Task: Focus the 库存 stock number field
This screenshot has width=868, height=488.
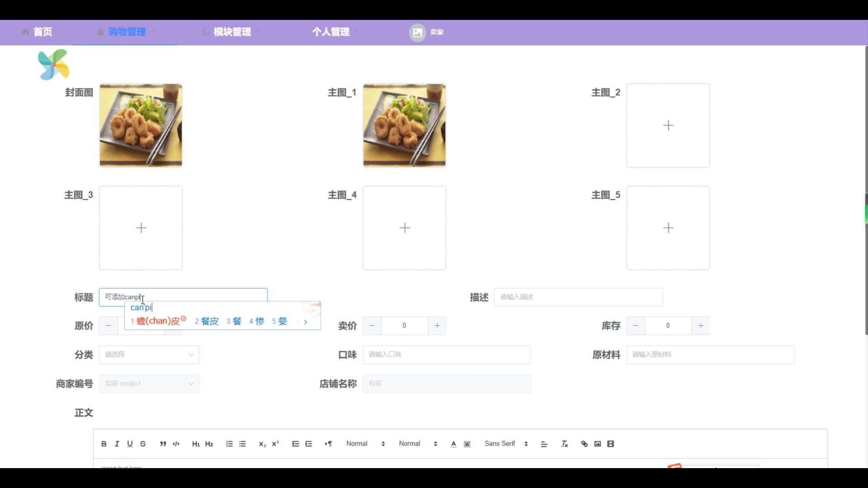Action: click(668, 326)
